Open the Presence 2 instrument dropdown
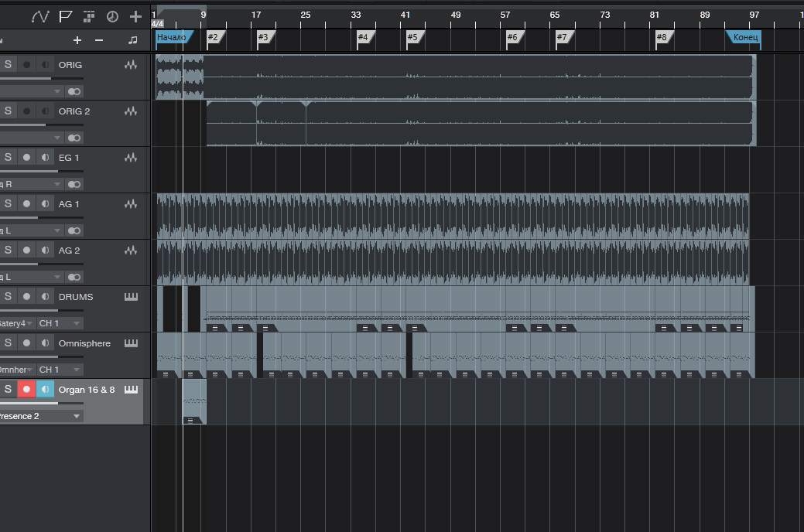The width and height of the screenshot is (804, 532). [x=41, y=416]
